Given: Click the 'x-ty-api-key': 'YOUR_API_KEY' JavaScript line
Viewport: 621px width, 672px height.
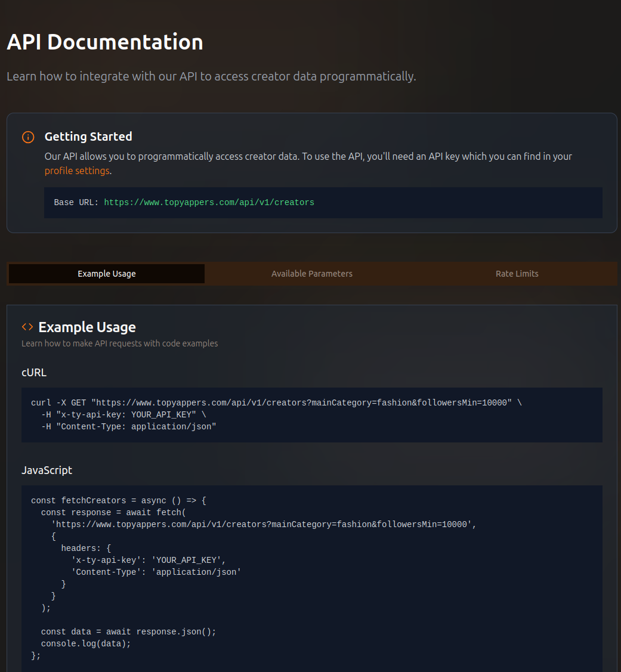Looking at the screenshot, I should point(149,560).
